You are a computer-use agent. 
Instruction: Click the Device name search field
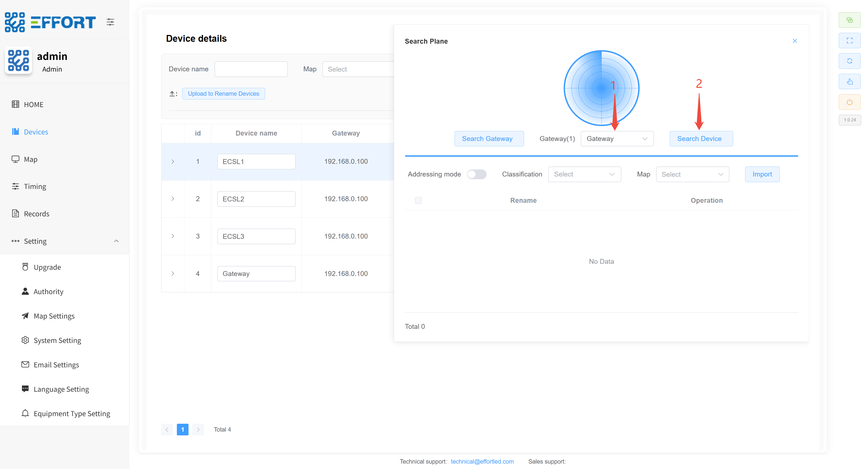click(x=251, y=69)
